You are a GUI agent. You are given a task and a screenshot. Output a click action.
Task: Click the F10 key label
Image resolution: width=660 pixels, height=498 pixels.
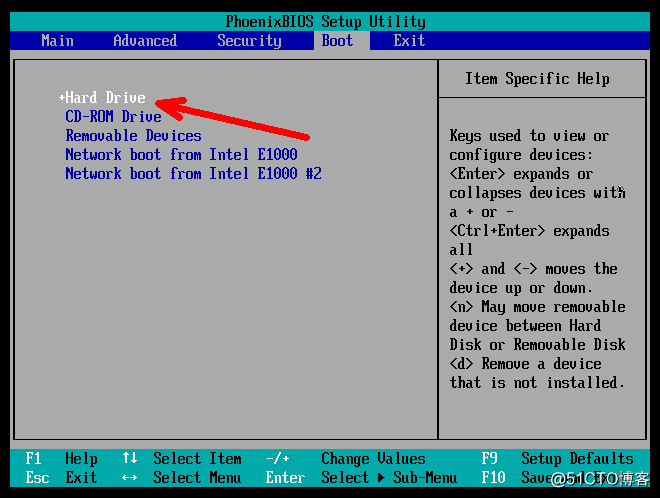(x=493, y=477)
